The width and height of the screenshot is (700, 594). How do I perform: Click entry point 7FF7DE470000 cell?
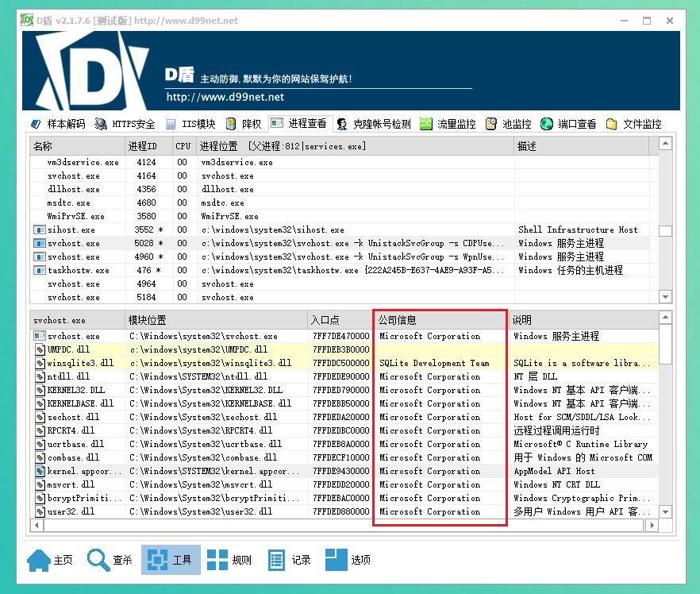pos(341,336)
